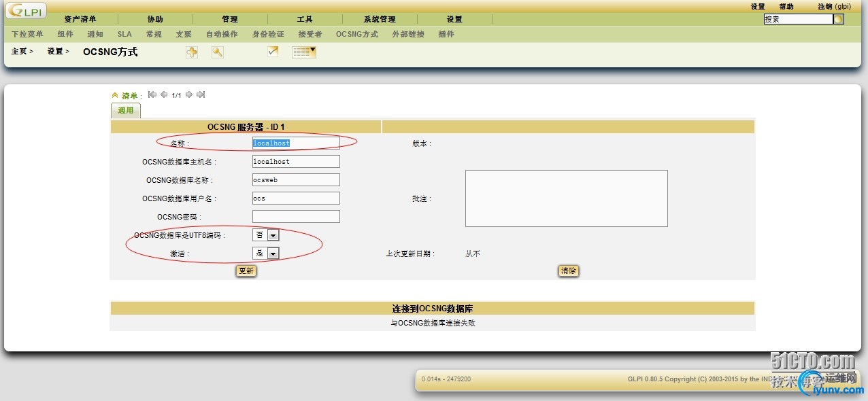Click the 批注 comment text area
The height and width of the screenshot is (401, 868).
pos(567,198)
